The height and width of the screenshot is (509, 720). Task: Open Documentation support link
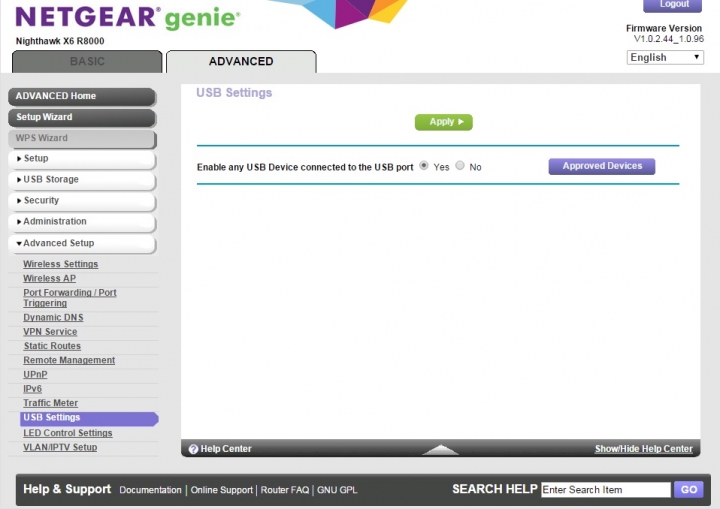(x=151, y=490)
